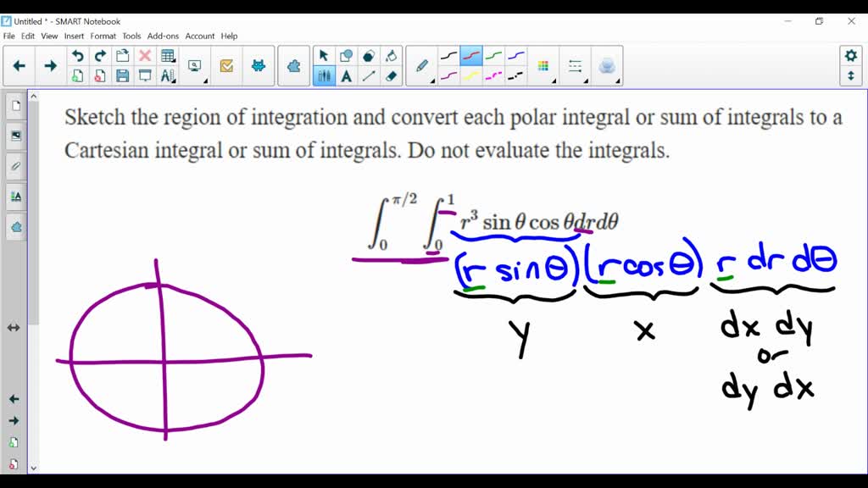Viewport: 868px width, 488px height.
Task: Expand the line style options
Action: 587,81
